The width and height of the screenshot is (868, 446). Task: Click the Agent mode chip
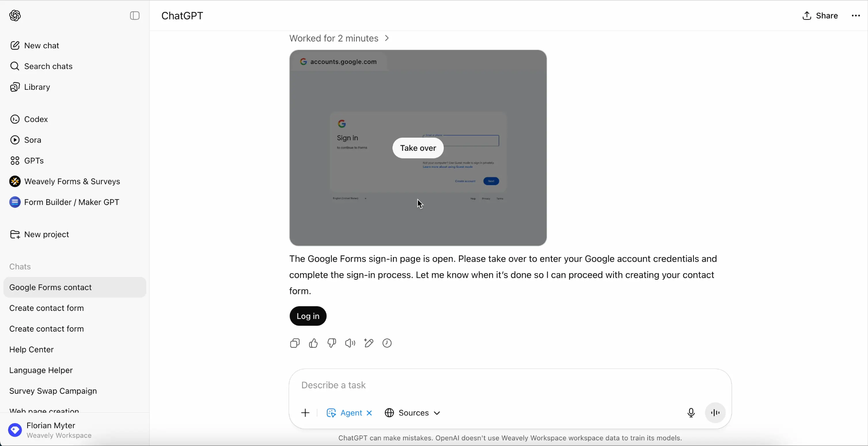(x=345, y=413)
